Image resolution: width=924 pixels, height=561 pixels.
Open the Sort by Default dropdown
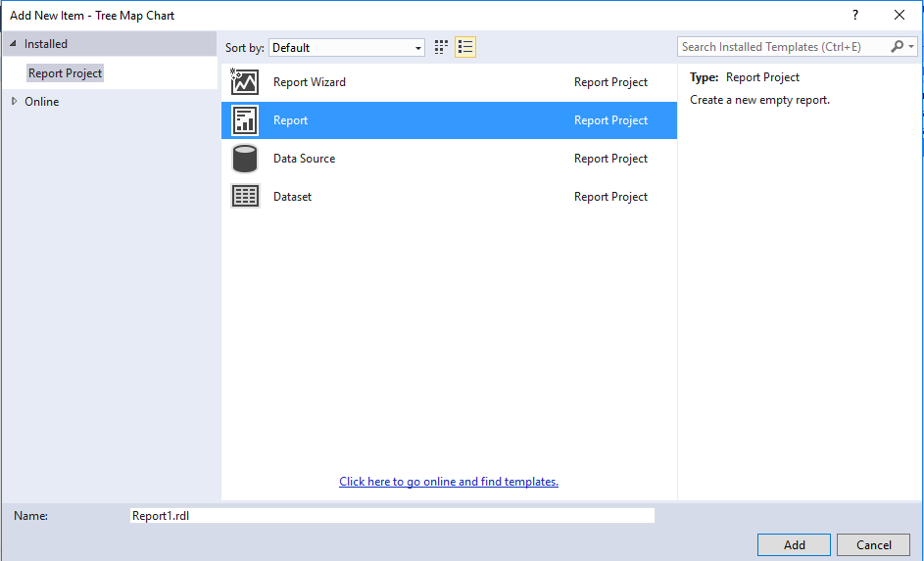coord(347,48)
